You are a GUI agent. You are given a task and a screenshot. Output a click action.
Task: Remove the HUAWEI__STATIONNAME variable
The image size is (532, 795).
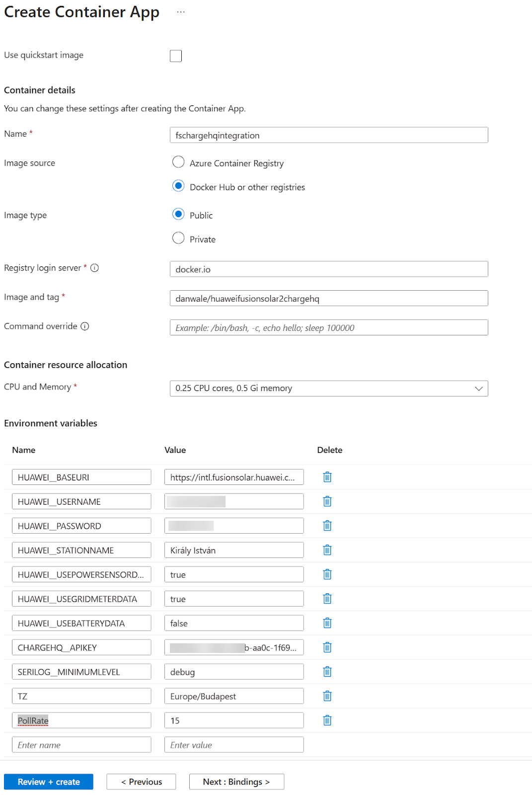327,550
